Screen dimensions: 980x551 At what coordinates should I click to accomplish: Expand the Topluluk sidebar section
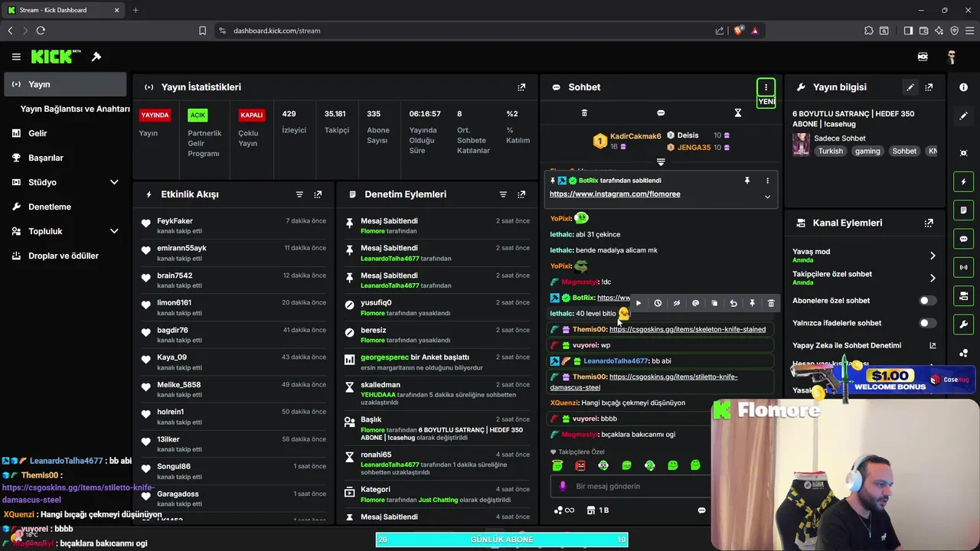click(114, 231)
